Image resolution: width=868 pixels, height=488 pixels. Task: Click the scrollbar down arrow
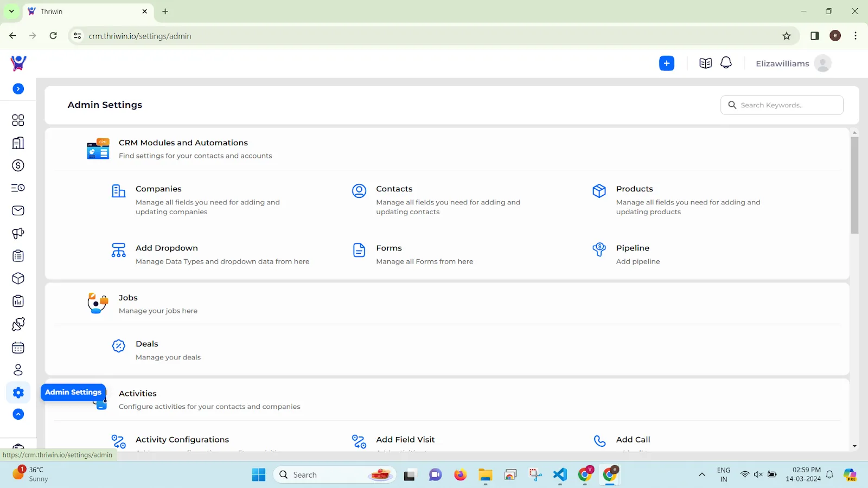(854, 446)
